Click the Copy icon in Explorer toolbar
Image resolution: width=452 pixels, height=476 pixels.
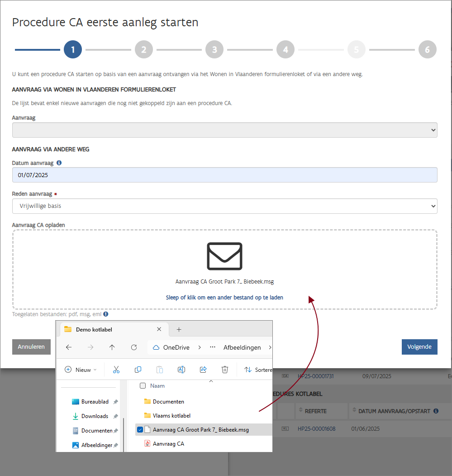tap(138, 370)
